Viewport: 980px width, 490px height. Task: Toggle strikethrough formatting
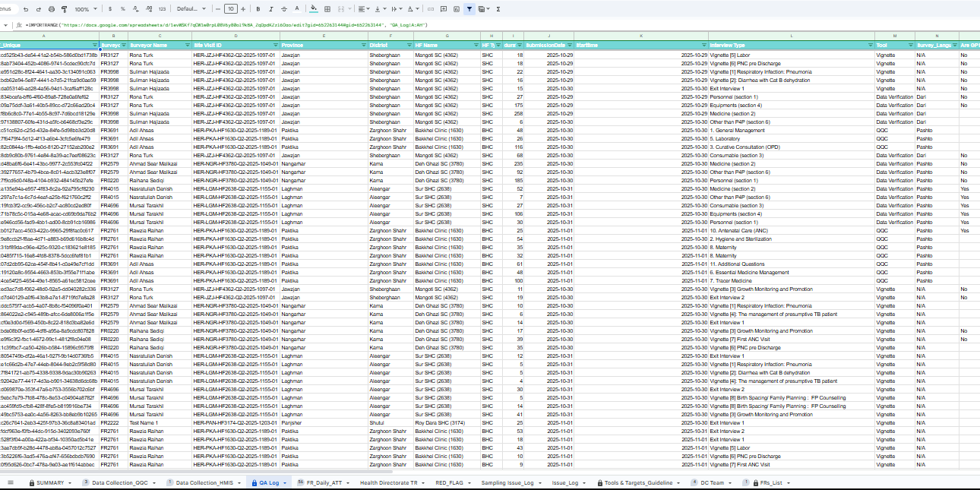coord(283,9)
